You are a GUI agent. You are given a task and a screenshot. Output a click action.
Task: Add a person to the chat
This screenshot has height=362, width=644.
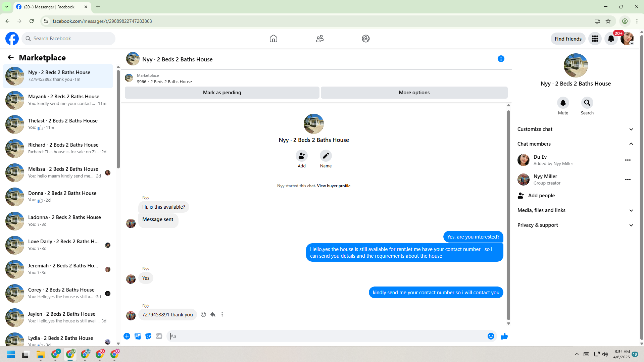click(302, 156)
